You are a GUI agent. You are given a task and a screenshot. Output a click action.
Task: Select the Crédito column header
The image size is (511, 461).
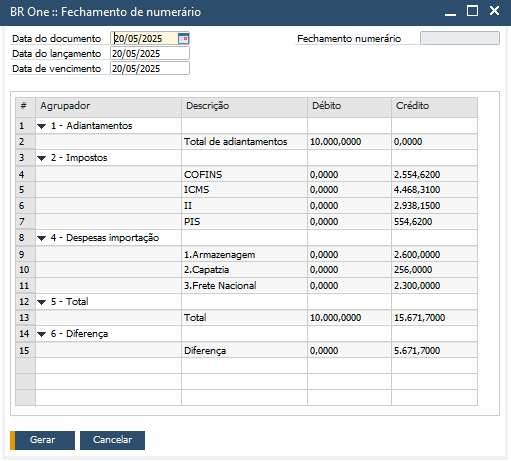(x=434, y=107)
